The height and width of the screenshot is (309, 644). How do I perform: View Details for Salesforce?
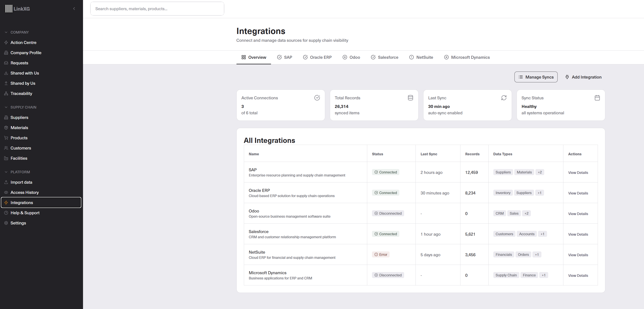578,234
